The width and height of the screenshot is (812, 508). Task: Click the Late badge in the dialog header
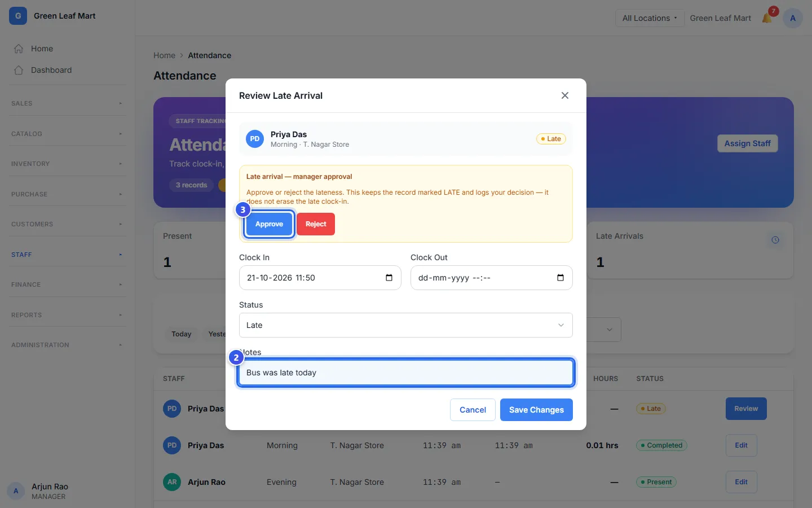click(x=551, y=139)
